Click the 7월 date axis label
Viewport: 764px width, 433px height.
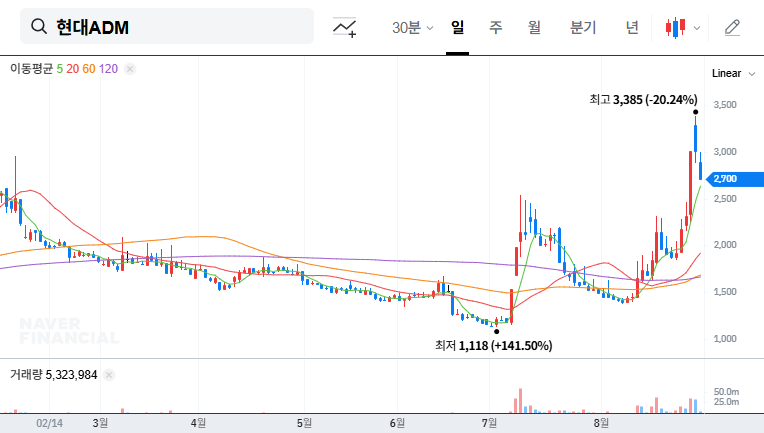[x=489, y=423]
